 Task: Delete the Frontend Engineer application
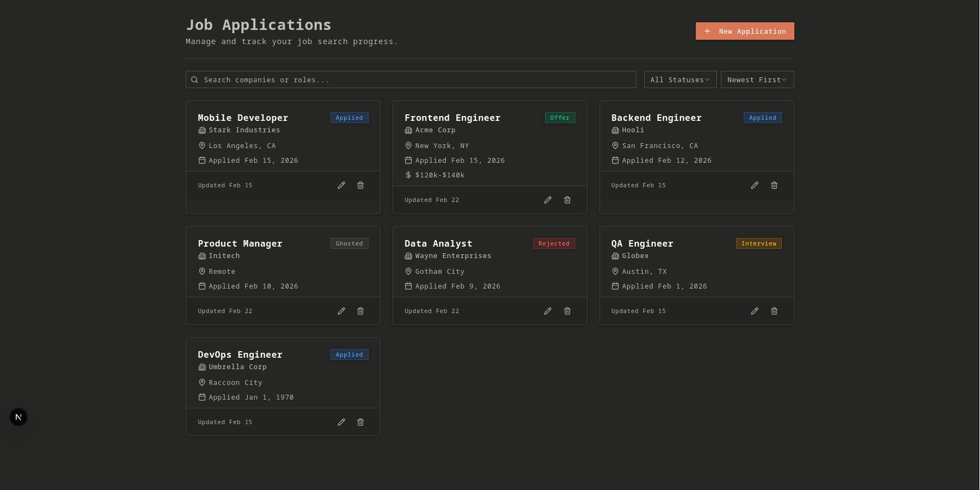[567, 200]
